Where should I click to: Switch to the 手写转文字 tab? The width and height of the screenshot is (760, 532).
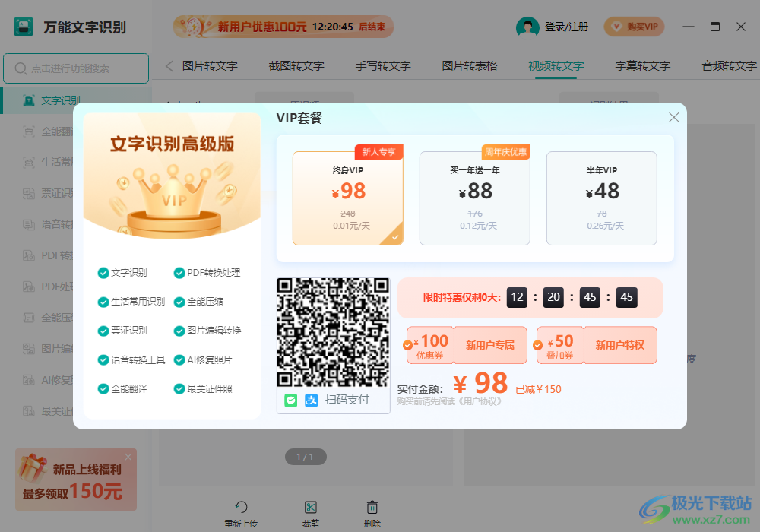coord(383,66)
